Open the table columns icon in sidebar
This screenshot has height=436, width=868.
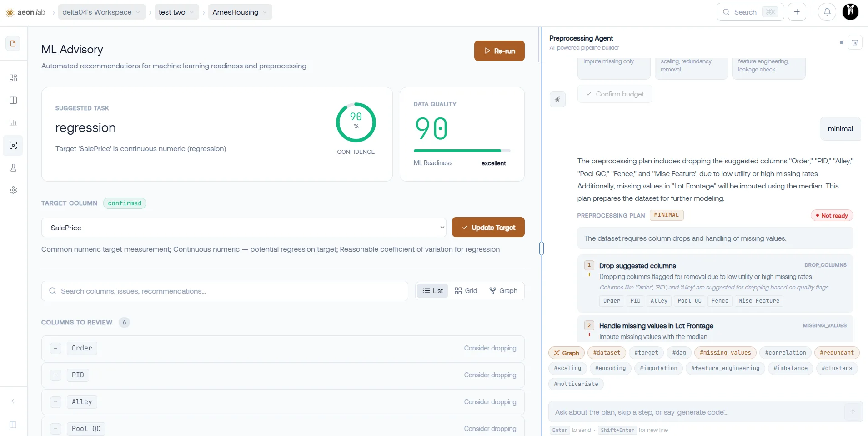tap(13, 100)
